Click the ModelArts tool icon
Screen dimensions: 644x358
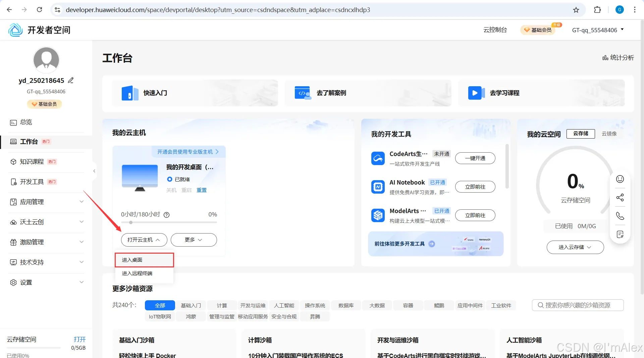378,215
